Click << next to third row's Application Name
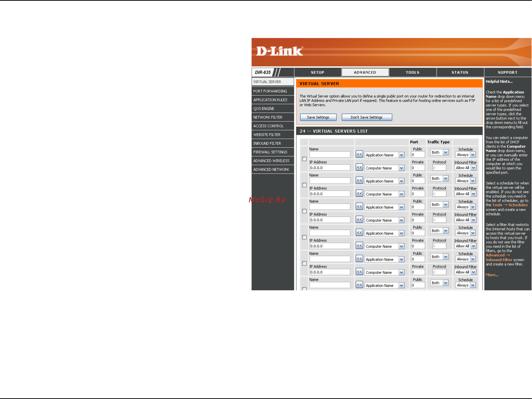 click(x=359, y=207)
